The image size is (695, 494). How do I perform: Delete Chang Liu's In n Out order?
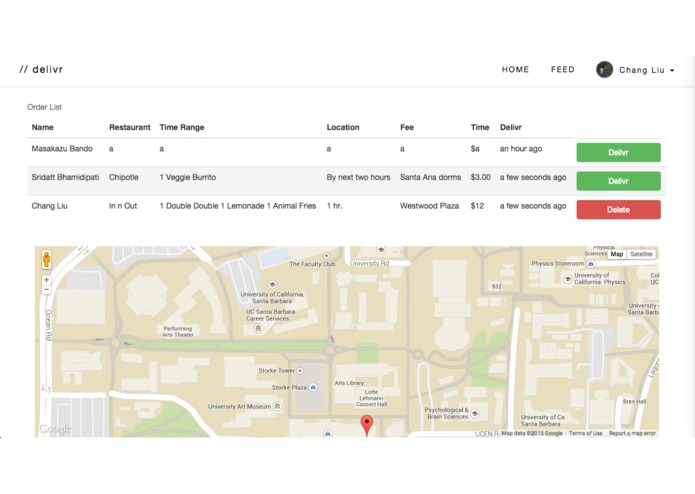click(618, 210)
